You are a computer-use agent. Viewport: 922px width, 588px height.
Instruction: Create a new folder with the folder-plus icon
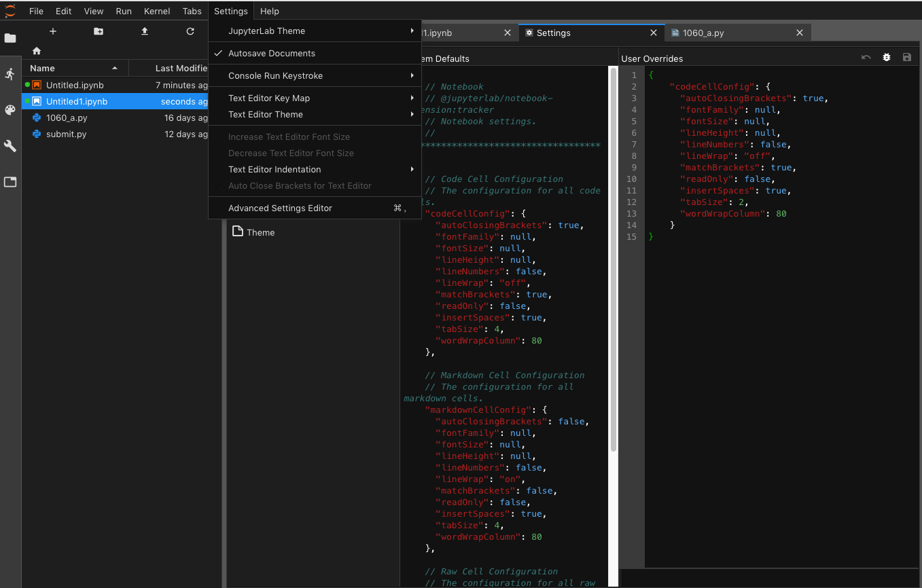coord(99,31)
